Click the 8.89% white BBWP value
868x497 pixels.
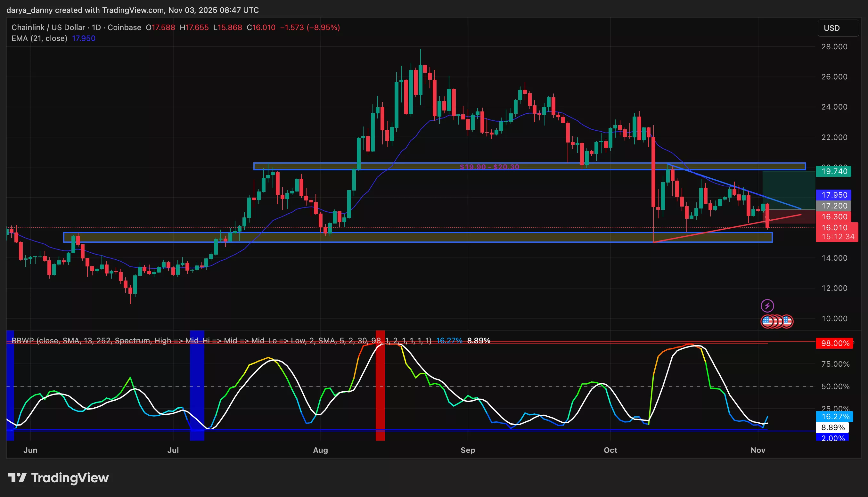coord(833,427)
